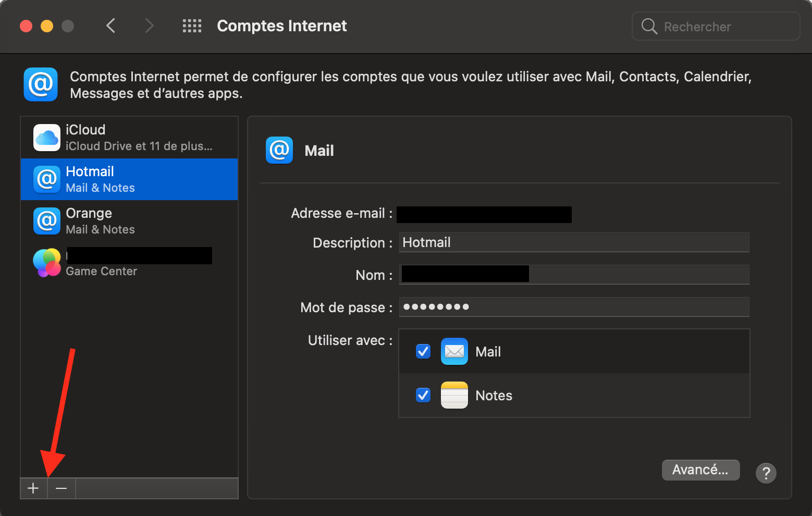Edit the Description field containing Hotmail

click(573, 242)
